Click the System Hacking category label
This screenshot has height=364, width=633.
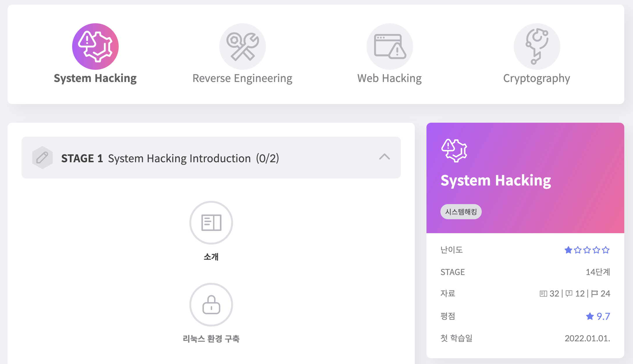(x=95, y=78)
